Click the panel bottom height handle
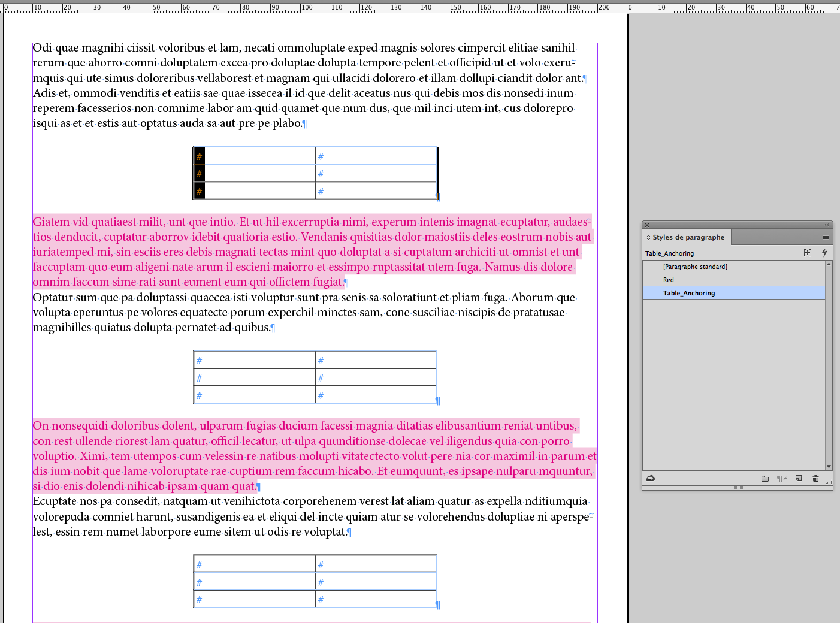 click(x=737, y=488)
